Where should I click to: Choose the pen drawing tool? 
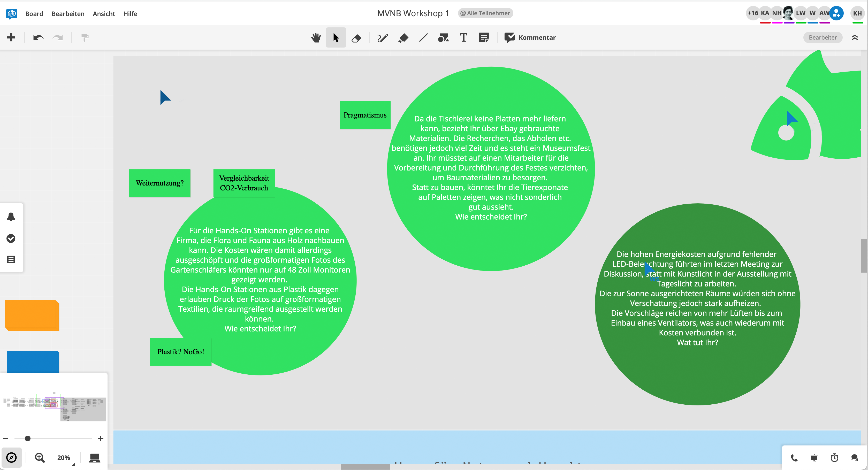click(x=383, y=38)
